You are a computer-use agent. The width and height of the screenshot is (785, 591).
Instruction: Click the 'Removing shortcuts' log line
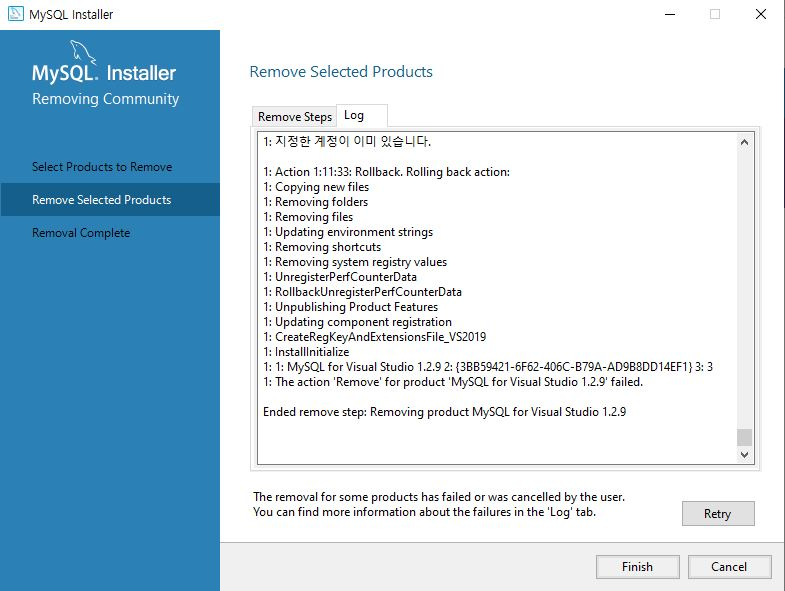point(322,247)
